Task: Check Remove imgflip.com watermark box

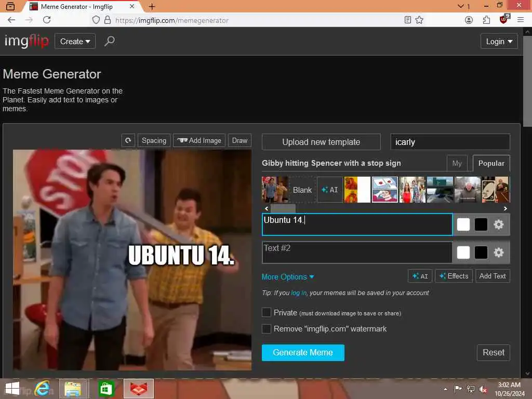Action: (x=267, y=328)
